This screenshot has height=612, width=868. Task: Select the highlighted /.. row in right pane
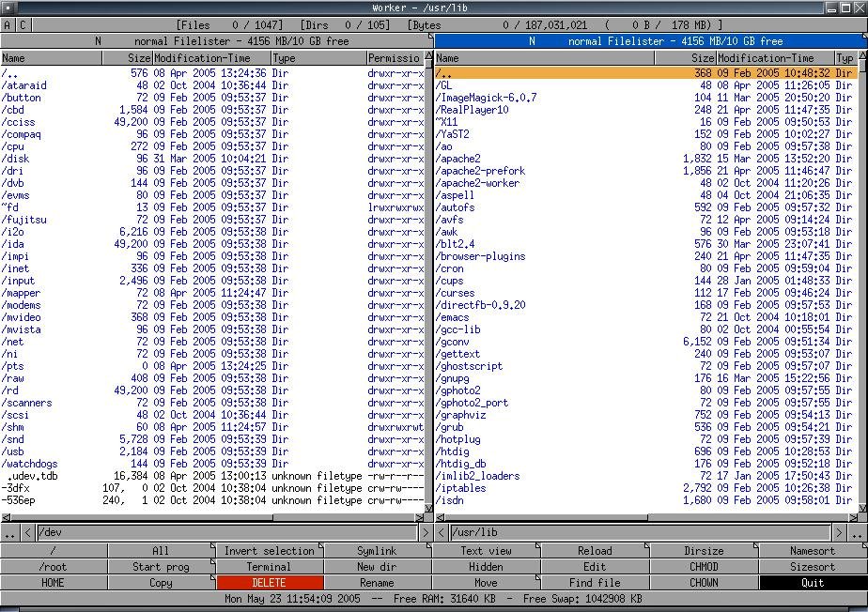(646, 73)
